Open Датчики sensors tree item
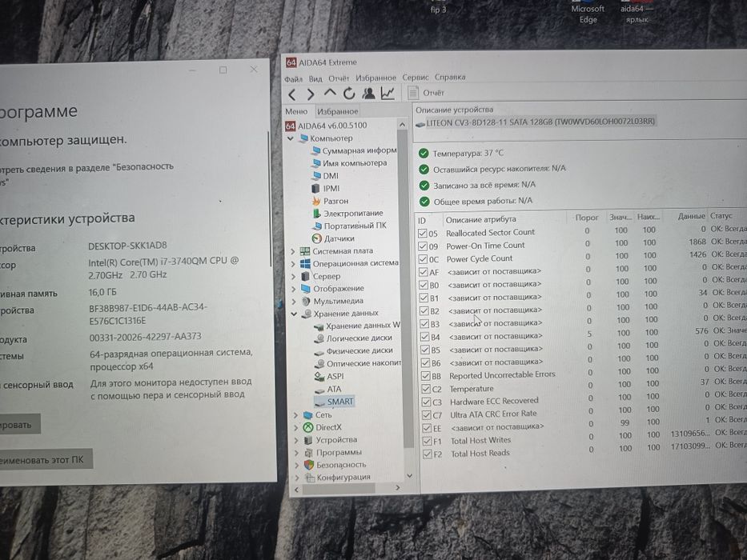Viewport: 747px width, 560px height. tap(334, 238)
